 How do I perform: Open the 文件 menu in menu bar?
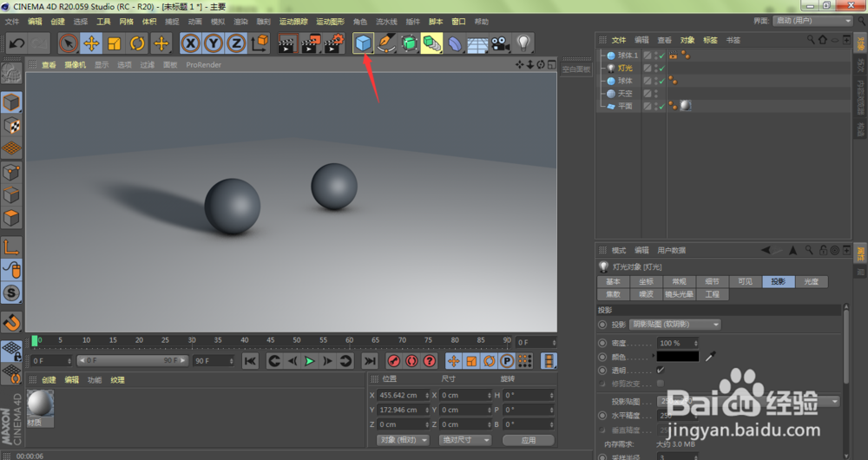tap(11, 22)
